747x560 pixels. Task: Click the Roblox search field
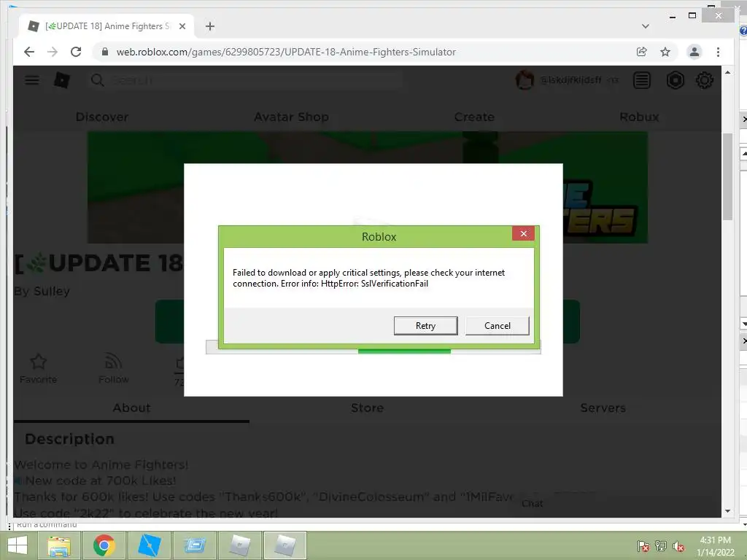coord(245,80)
